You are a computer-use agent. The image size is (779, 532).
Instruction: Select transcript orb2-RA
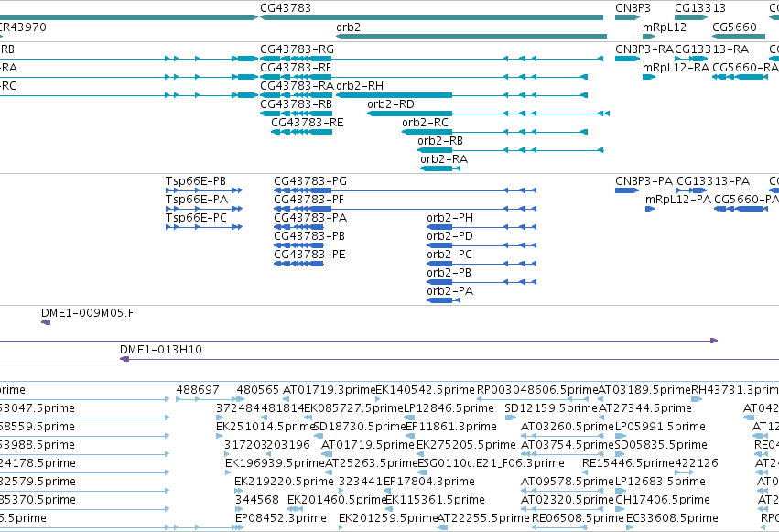click(x=440, y=168)
